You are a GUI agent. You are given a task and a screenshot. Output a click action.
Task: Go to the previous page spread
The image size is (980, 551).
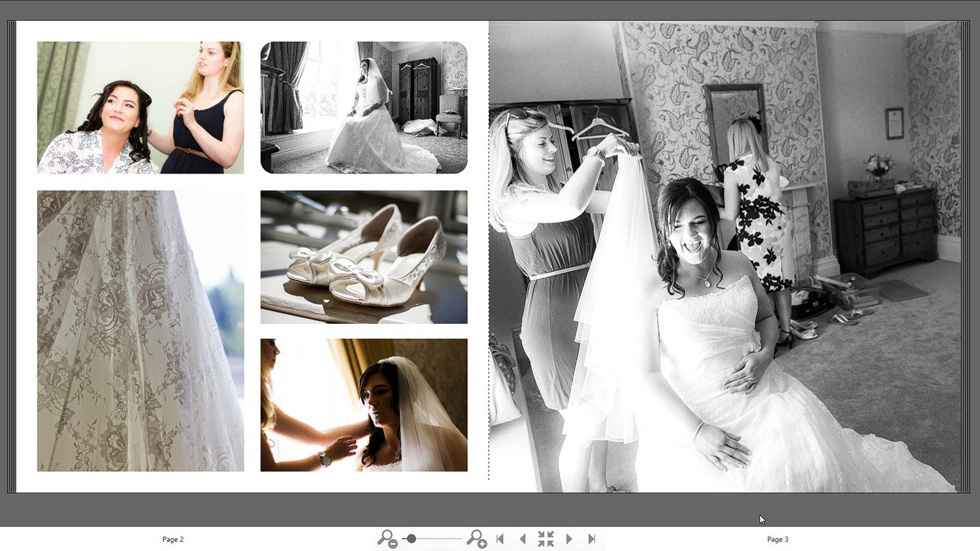point(523,539)
